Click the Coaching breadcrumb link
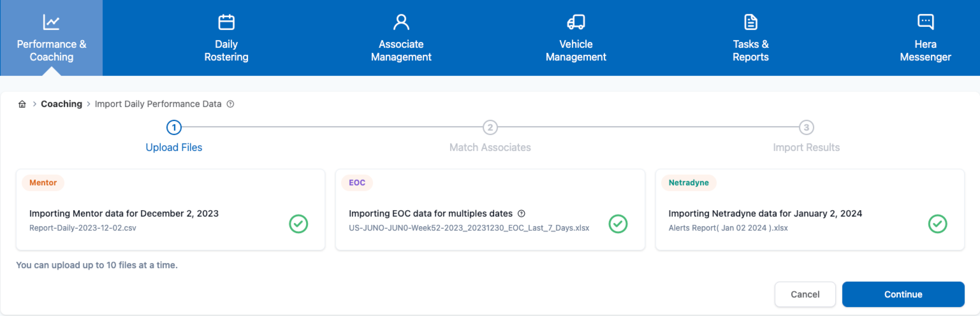This screenshot has height=316, width=980. 61,104
